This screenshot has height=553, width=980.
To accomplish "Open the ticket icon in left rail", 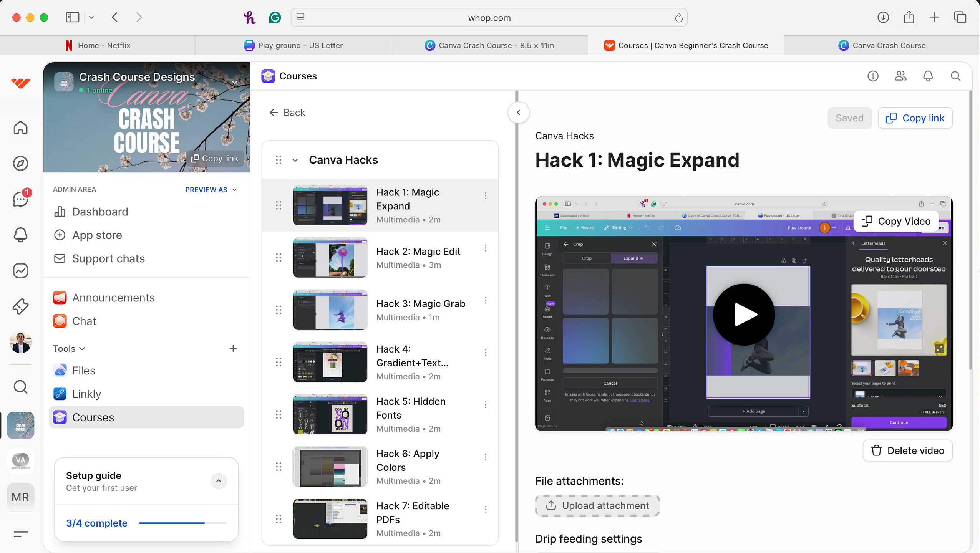I will click(x=20, y=306).
